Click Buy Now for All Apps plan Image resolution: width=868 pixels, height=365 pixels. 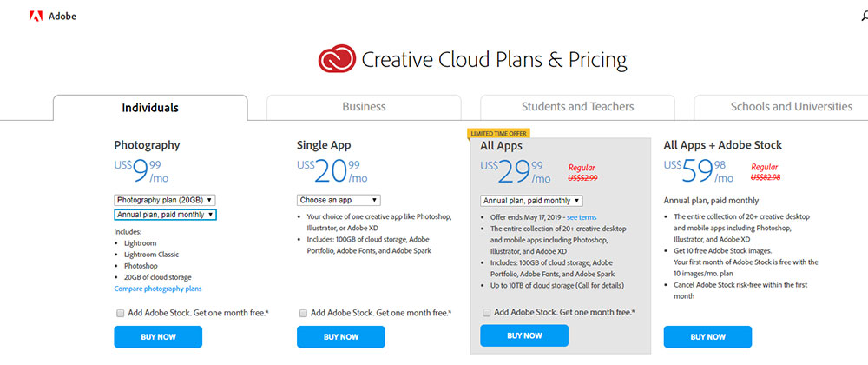click(x=524, y=335)
